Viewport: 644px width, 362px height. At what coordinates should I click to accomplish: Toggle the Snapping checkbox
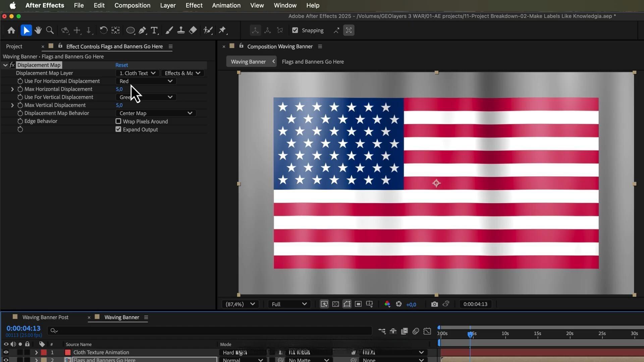tap(295, 30)
